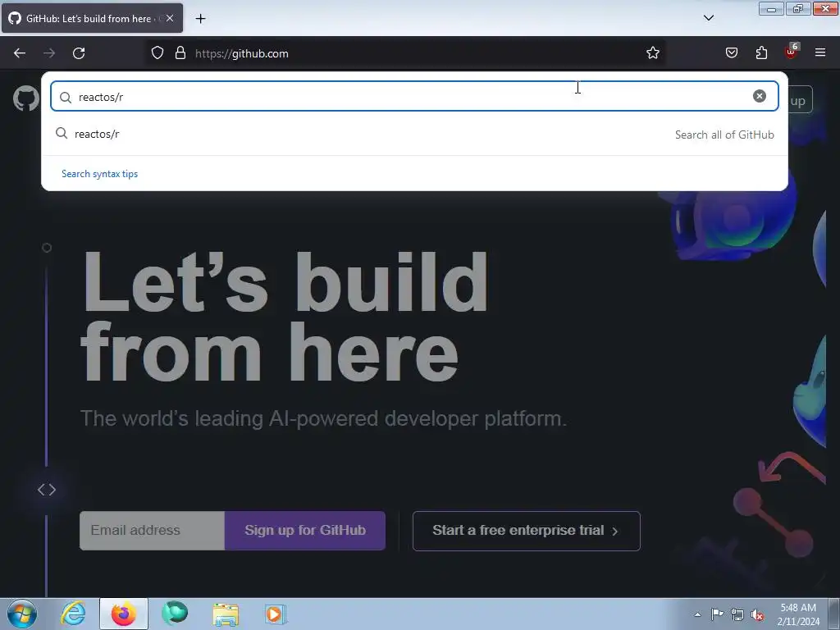
Task: Reload the GitHub page
Action: (79, 53)
